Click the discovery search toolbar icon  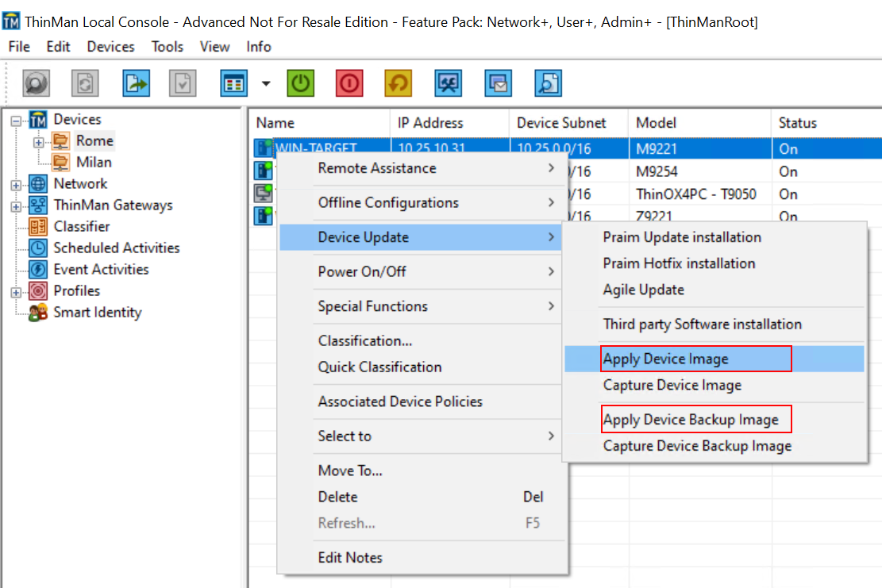pyautogui.click(x=36, y=84)
